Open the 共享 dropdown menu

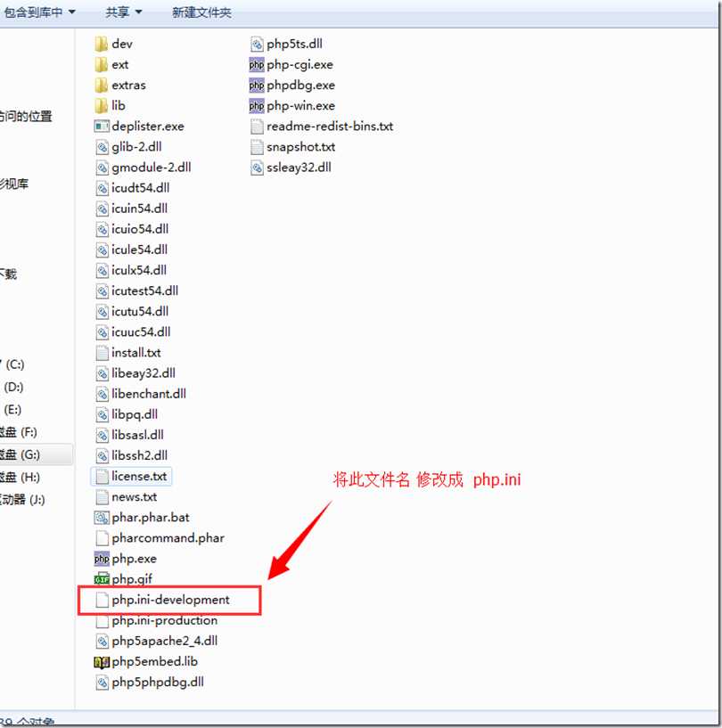124,12
